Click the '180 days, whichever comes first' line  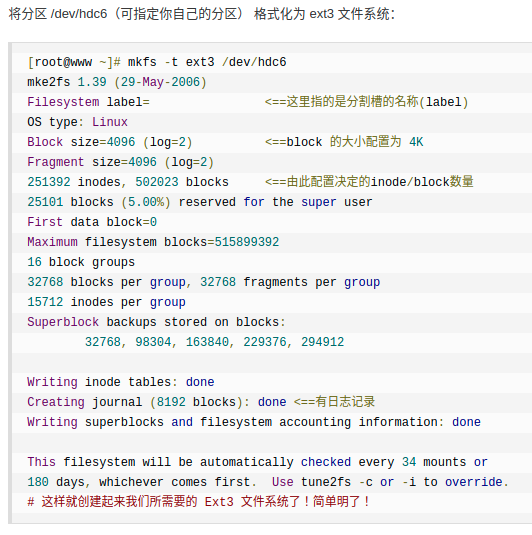[x=268, y=482]
